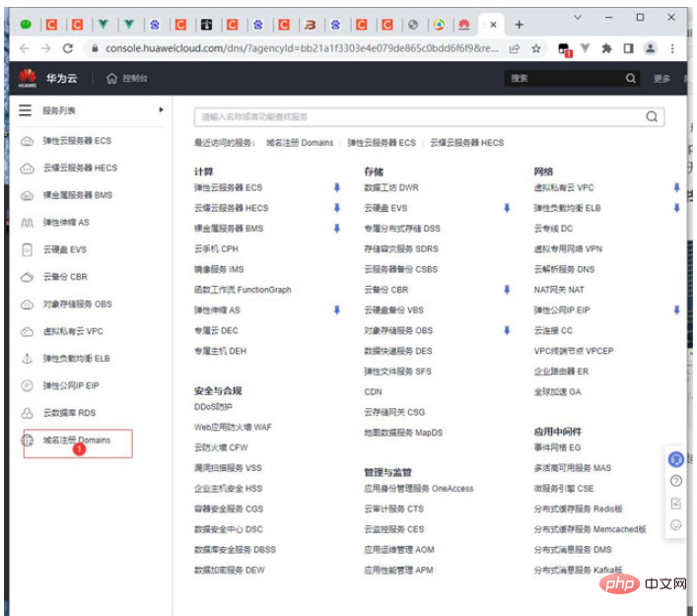Screen dimensions: 697x616
Task: Unpin BMS in the compute list
Action: (x=337, y=228)
